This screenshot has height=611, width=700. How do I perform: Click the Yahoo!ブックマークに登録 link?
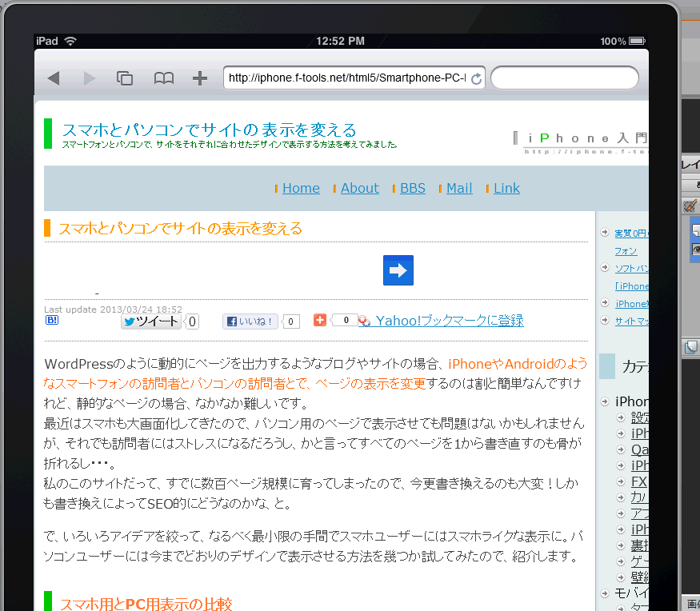[x=449, y=321]
